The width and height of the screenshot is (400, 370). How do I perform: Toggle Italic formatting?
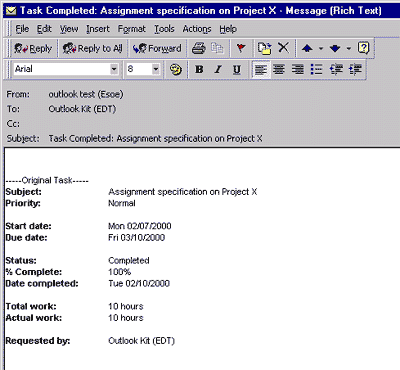[218, 69]
